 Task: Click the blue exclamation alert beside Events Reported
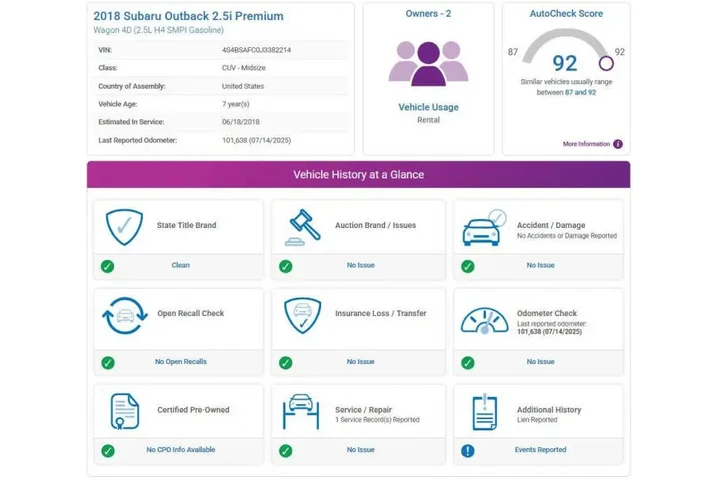click(467, 451)
